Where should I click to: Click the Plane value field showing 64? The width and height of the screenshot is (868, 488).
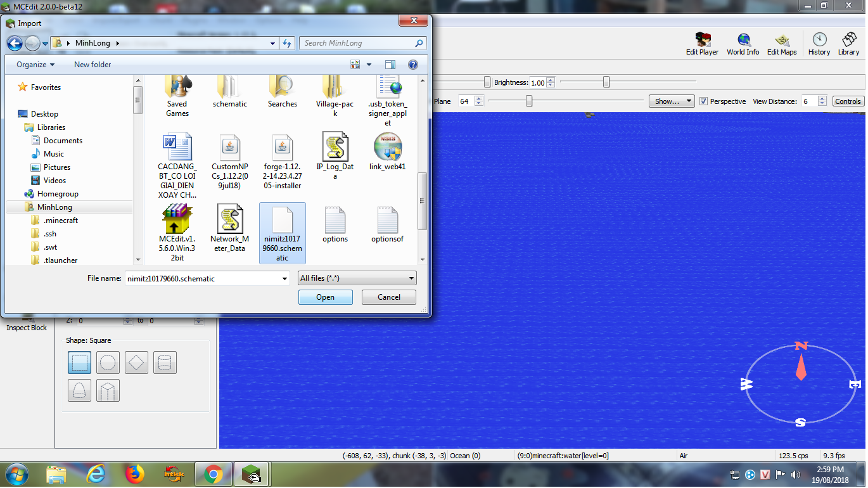click(x=465, y=101)
